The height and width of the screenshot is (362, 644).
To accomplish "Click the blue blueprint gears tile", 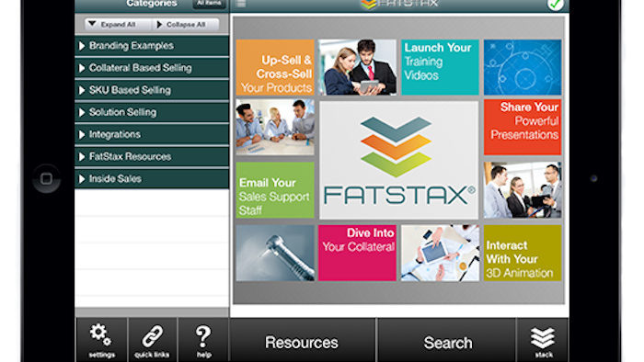I will (522, 67).
